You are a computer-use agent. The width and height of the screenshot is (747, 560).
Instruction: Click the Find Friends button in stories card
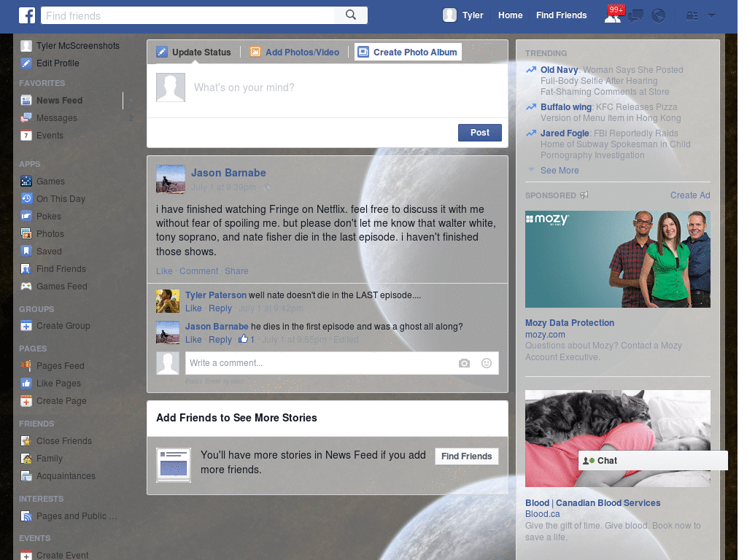pyautogui.click(x=466, y=456)
